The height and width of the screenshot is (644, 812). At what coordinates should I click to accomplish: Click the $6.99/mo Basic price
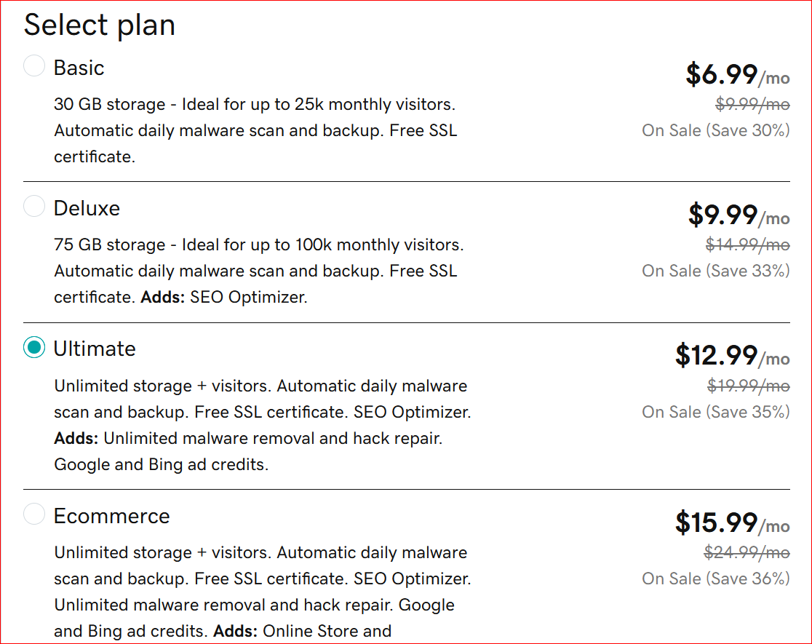(x=737, y=73)
